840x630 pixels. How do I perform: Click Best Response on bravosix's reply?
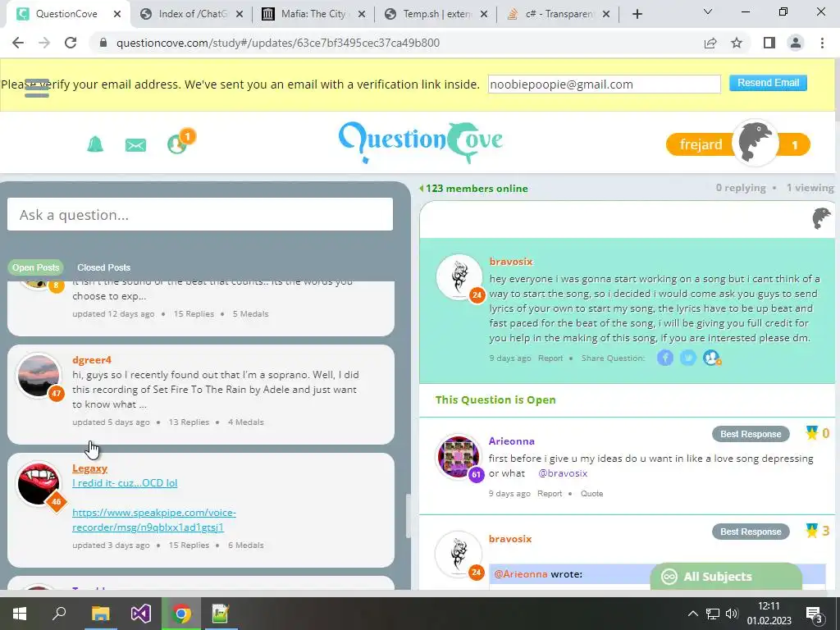pos(751,532)
